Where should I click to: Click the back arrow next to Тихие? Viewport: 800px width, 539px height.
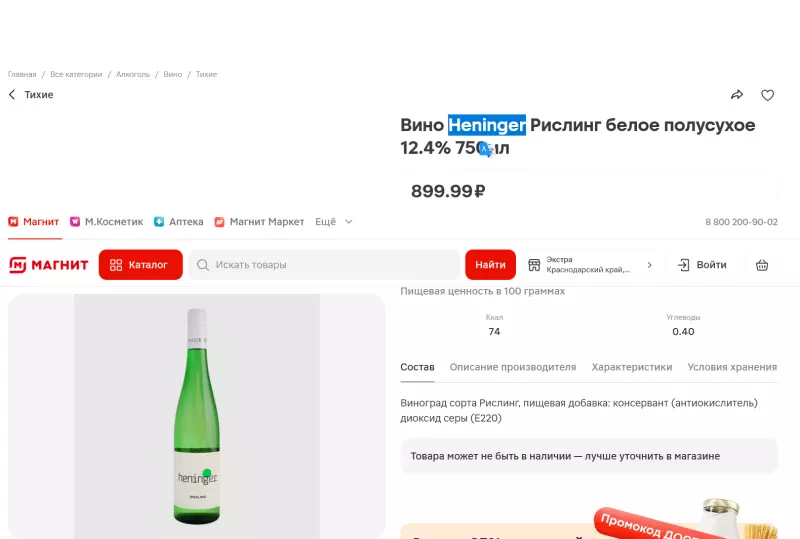(12, 95)
